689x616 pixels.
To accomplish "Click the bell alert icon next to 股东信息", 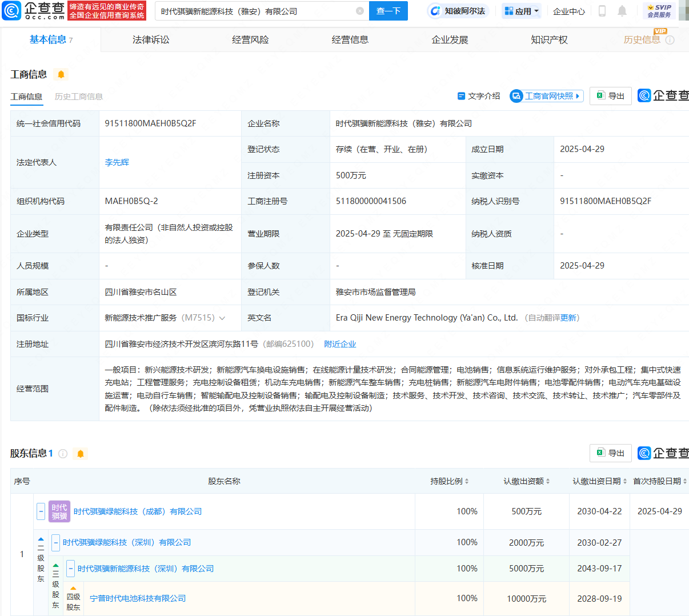I will click(x=81, y=454).
